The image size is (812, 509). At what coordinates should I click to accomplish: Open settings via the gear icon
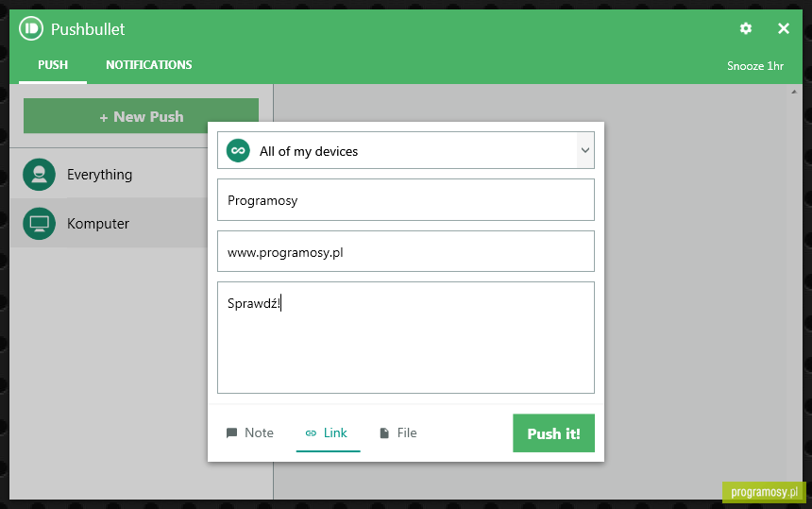pyautogui.click(x=746, y=28)
